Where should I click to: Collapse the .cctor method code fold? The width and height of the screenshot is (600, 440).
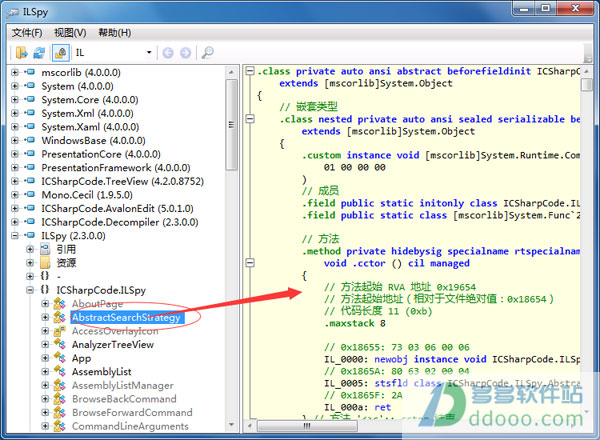250,263
